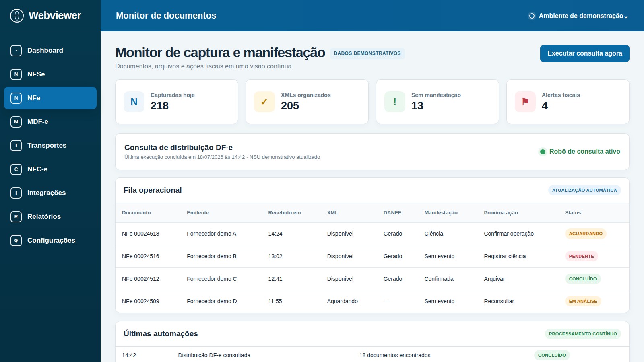Click the Emitente column header
Screen dimensions: 644x362
click(x=198, y=213)
